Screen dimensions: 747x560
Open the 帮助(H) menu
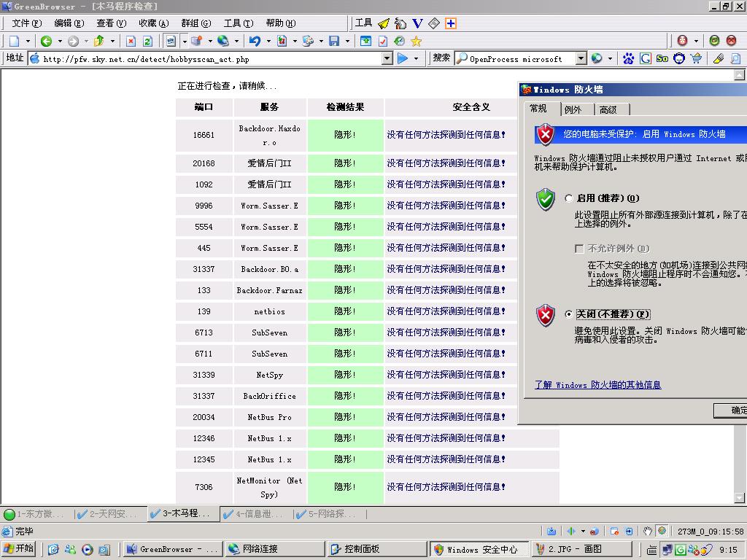pyautogui.click(x=281, y=23)
